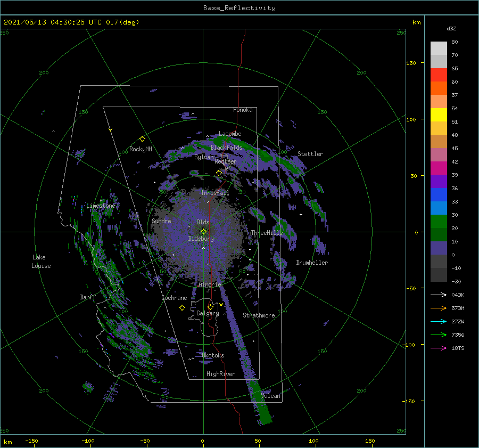Pick the bright yellow swatch above 51
The image size is (479, 448).
(x=439, y=115)
